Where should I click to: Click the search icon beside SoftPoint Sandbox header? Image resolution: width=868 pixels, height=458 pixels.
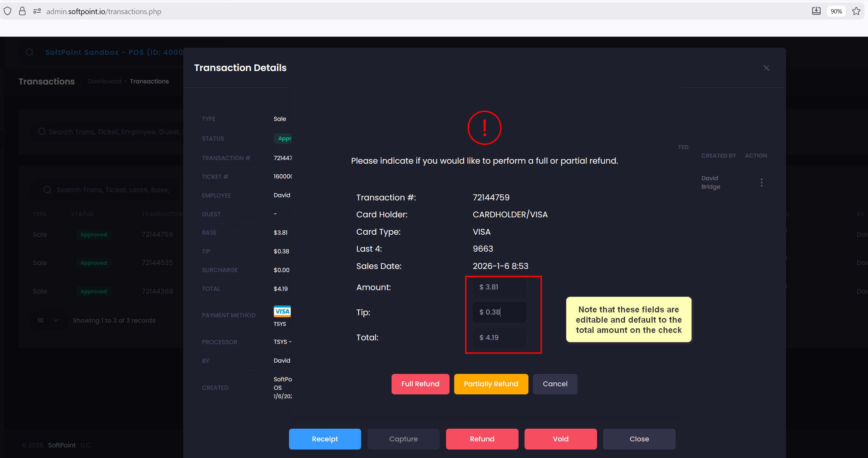tap(30, 52)
